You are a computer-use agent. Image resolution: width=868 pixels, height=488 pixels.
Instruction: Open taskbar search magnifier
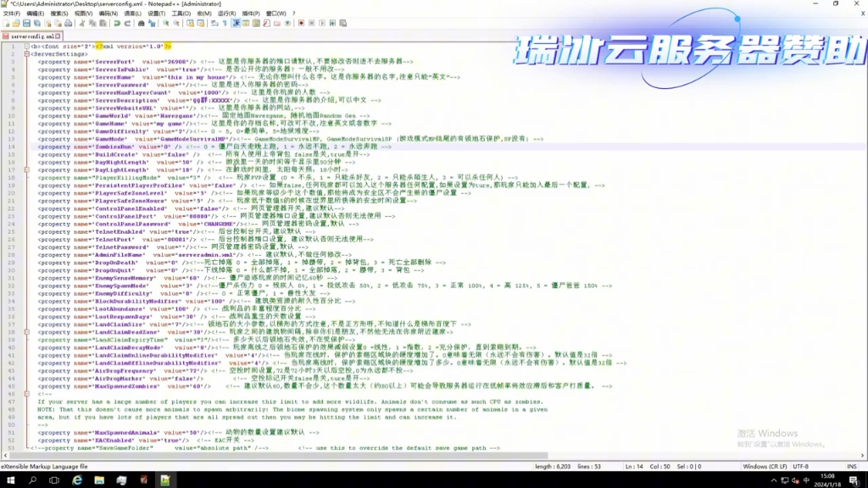coord(32,480)
